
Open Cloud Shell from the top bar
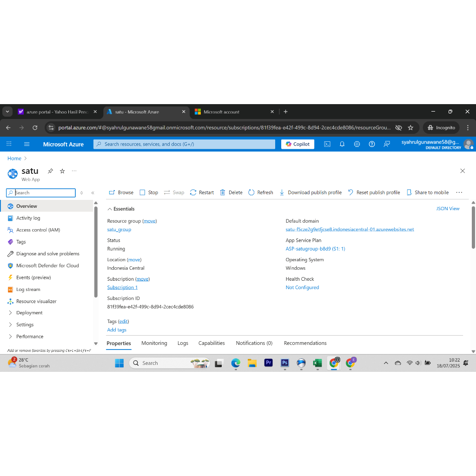[x=327, y=144]
